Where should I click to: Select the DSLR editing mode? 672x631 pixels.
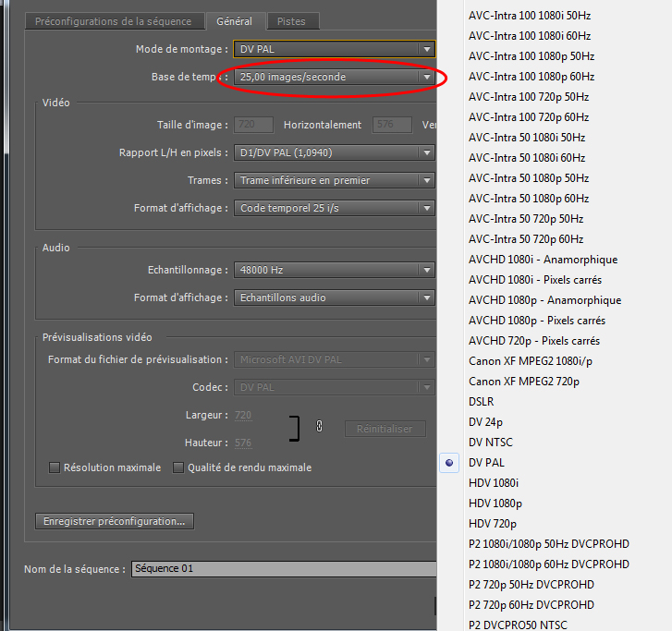pyautogui.click(x=482, y=402)
